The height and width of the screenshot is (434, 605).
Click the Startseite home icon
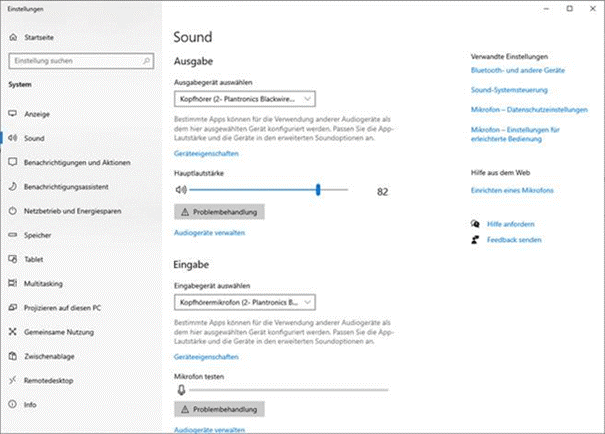(13, 37)
